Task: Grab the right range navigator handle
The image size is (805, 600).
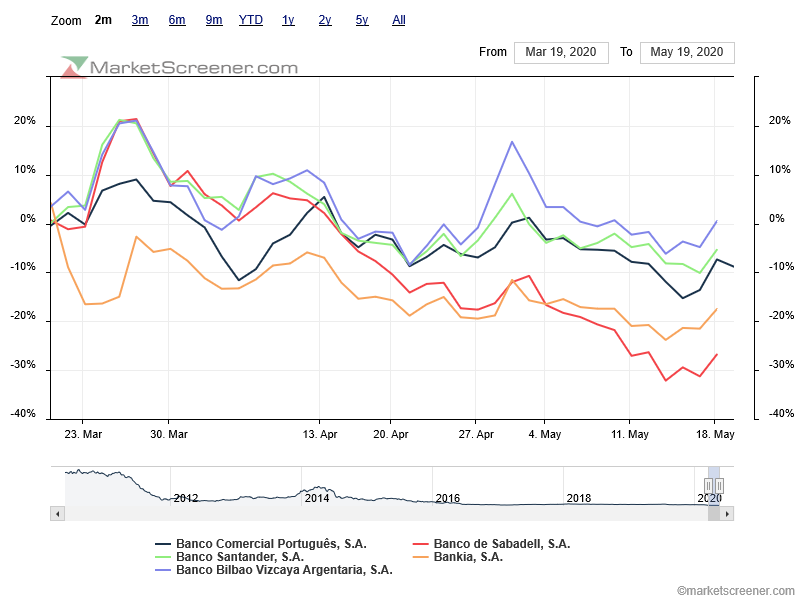Action: click(x=720, y=486)
